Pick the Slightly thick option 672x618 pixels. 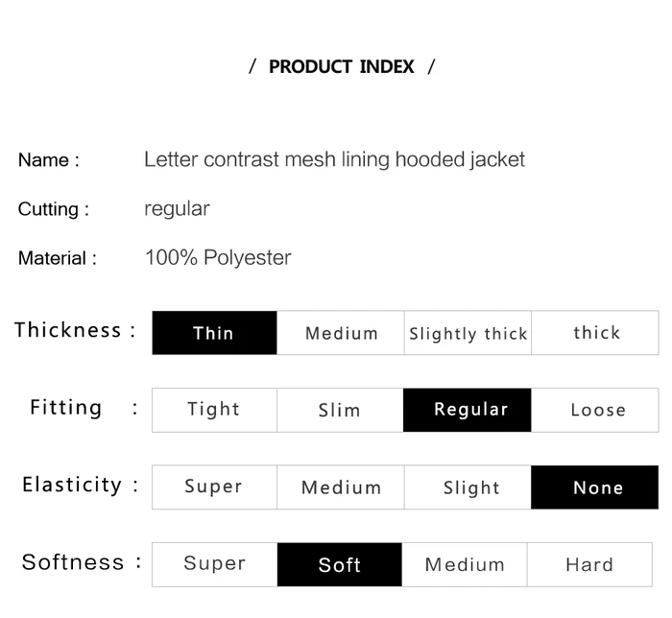click(468, 333)
